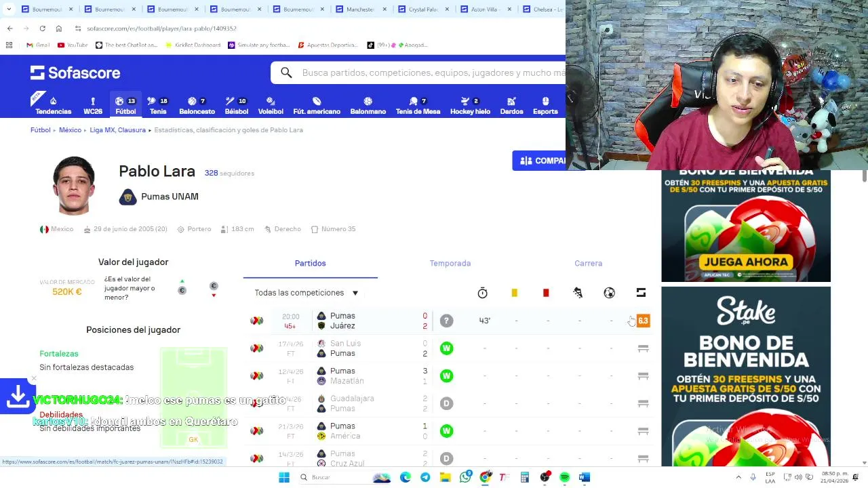Screen dimensions: 868x488
Task: Open the Tendencias section
Action: coord(53,105)
